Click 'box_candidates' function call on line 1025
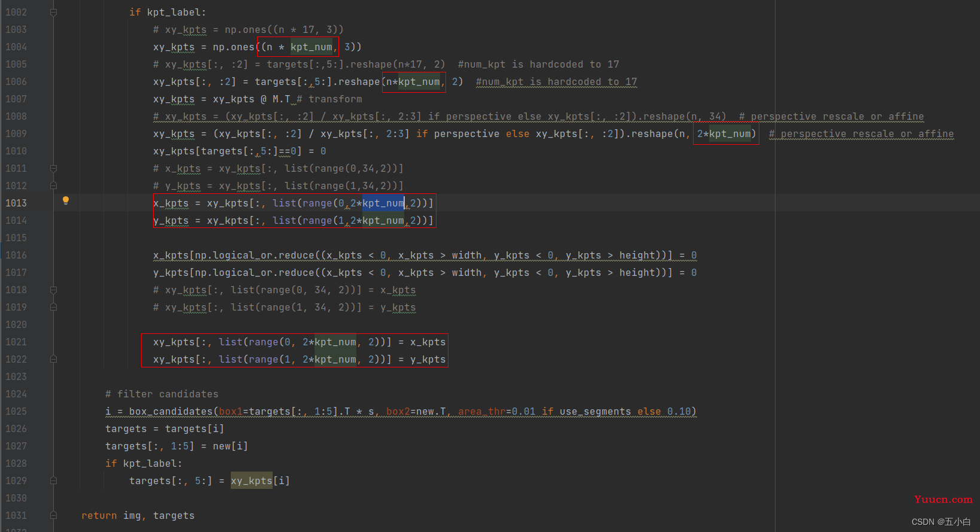This screenshot has width=980, height=532. click(x=171, y=411)
